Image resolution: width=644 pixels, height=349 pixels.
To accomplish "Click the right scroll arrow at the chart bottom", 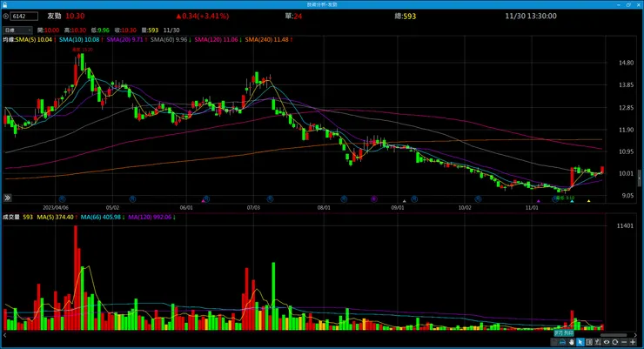I will pos(635,335).
